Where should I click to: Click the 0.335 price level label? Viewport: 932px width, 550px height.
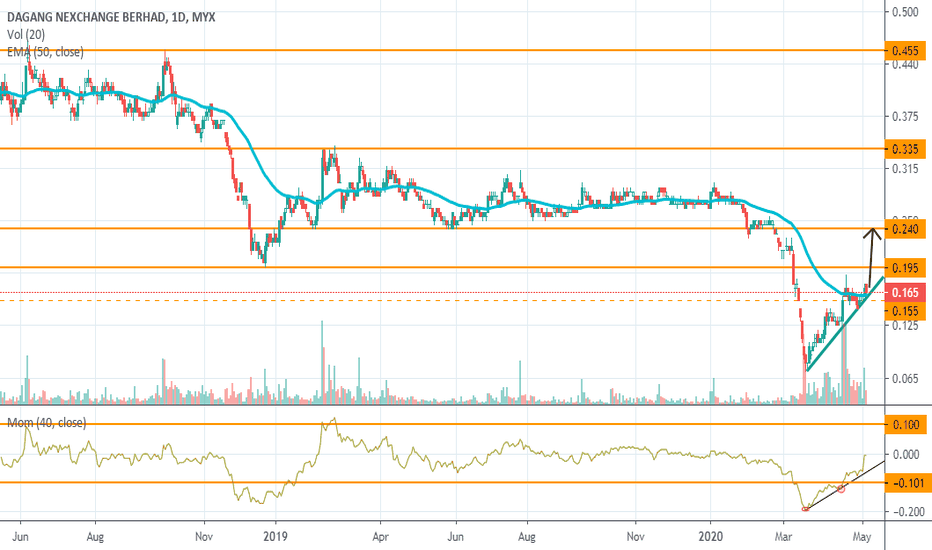coord(905,149)
